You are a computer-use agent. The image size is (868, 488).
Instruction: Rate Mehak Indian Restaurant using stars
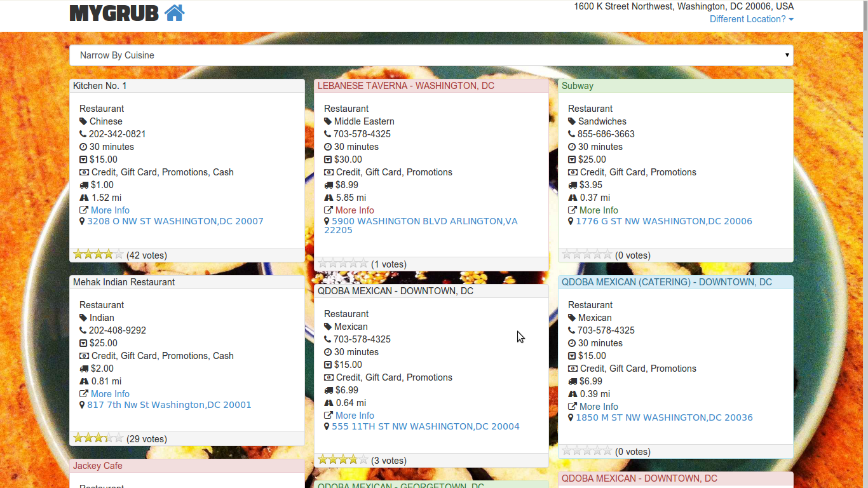pos(98,438)
